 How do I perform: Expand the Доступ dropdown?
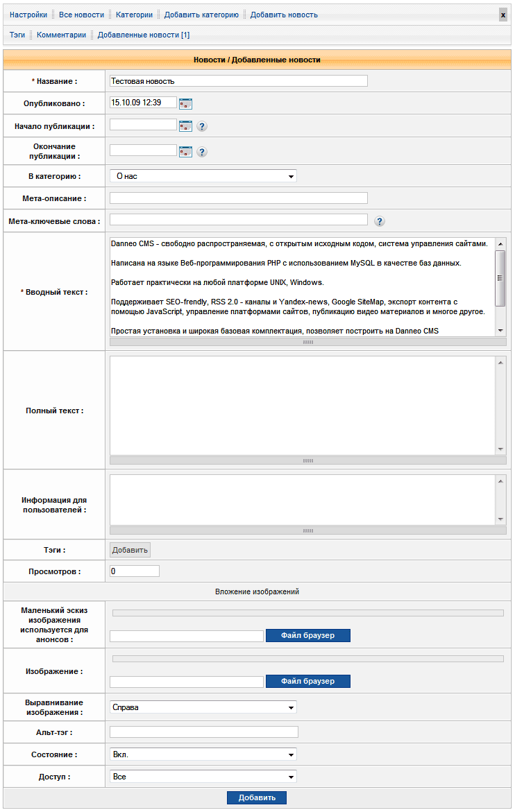click(203, 777)
